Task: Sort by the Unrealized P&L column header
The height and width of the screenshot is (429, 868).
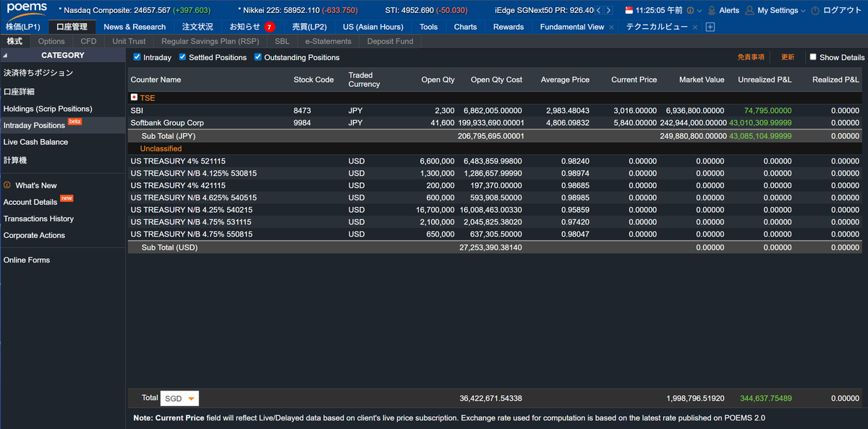Action: point(765,80)
